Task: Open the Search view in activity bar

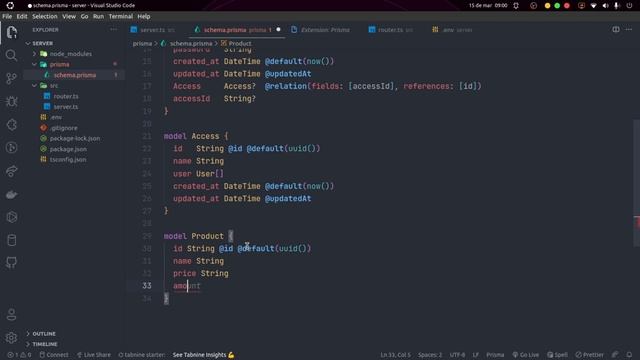Action: click(11, 55)
